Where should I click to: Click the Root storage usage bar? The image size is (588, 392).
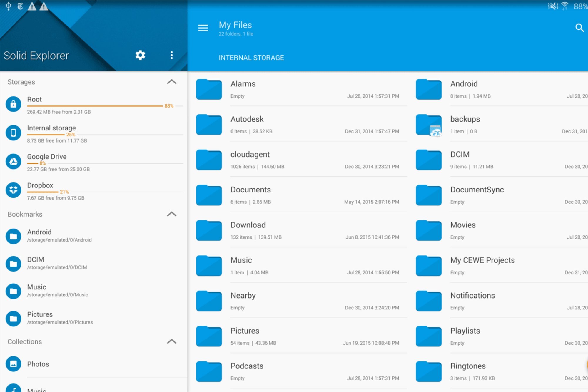coord(95,106)
